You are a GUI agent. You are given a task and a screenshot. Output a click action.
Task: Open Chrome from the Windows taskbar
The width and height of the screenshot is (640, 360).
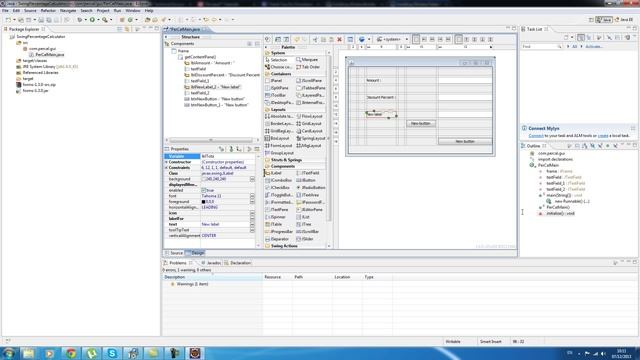(71, 353)
